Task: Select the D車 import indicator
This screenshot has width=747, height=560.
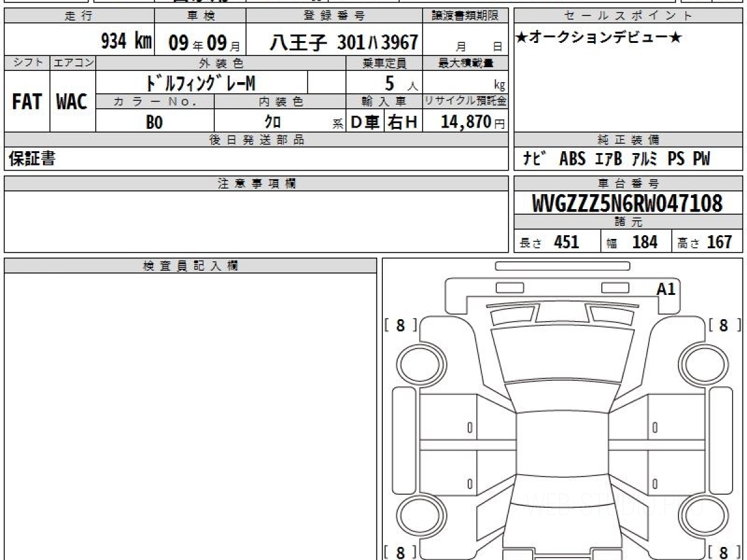Action: 365,122
